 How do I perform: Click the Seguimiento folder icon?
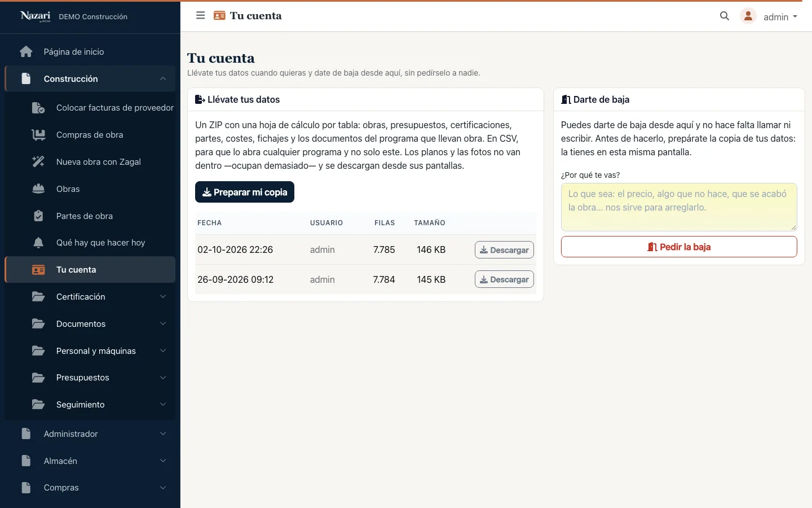point(38,405)
